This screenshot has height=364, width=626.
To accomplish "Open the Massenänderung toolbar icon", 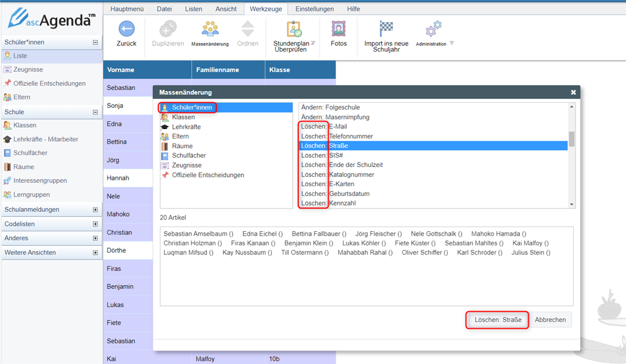I will [x=210, y=29].
